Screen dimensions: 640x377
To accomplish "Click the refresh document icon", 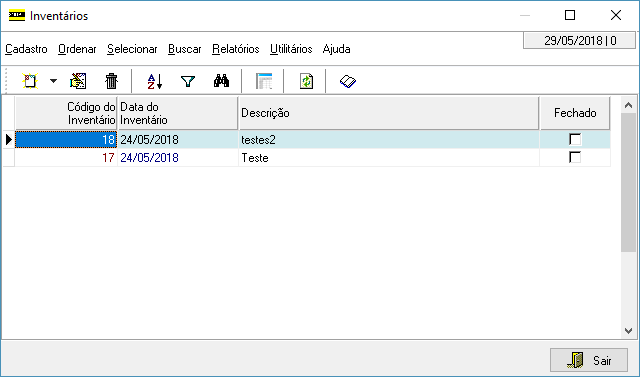I will 306,81.
